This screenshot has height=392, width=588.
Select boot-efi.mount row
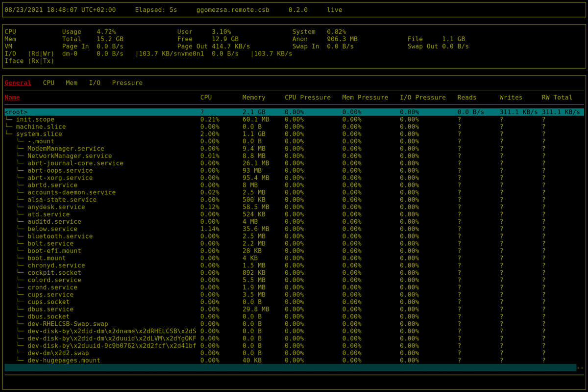click(x=294, y=251)
